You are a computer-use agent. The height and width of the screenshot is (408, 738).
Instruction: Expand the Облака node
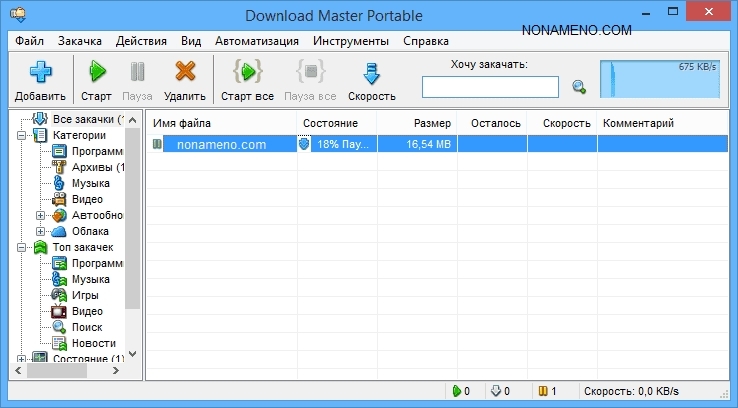click(x=40, y=232)
